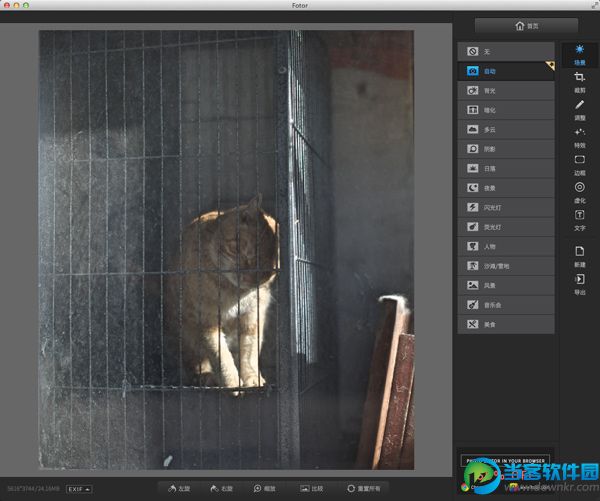The height and width of the screenshot is (501, 600).
Task: Click the Export (导出) icon
Action: pos(579,284)
